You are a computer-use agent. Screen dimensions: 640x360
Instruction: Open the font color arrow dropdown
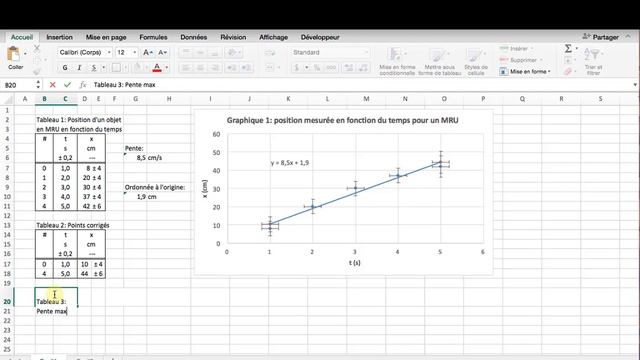click(x=167, y=68)
